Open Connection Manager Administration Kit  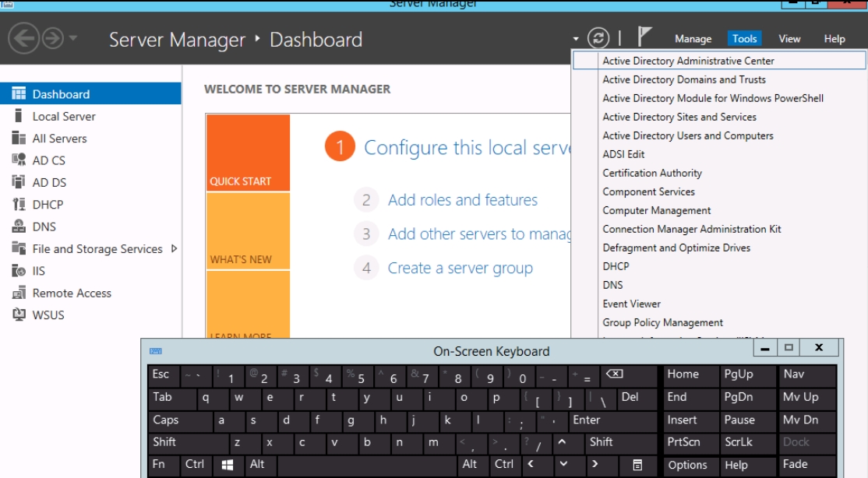click(x=719, y=229)
